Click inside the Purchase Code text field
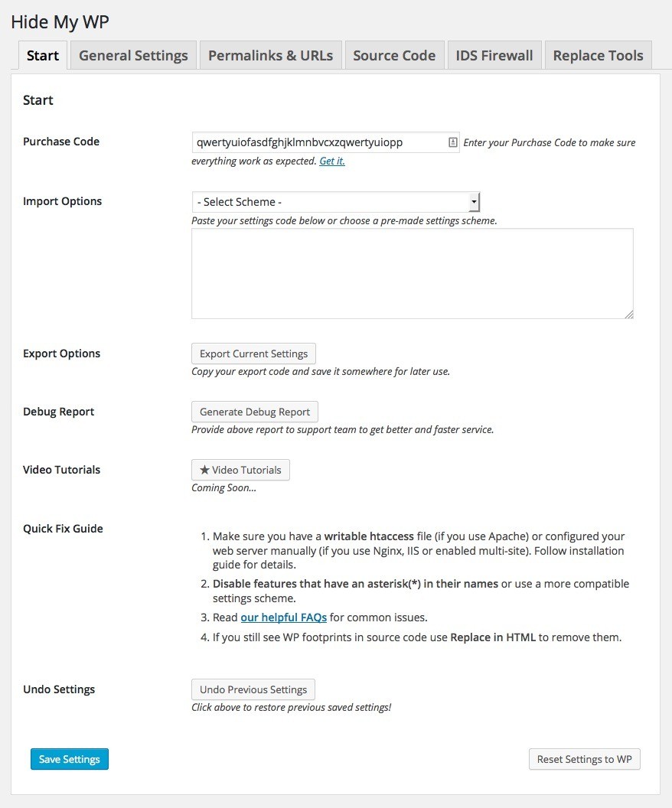The image size is (672, 808). coord(318,142)
